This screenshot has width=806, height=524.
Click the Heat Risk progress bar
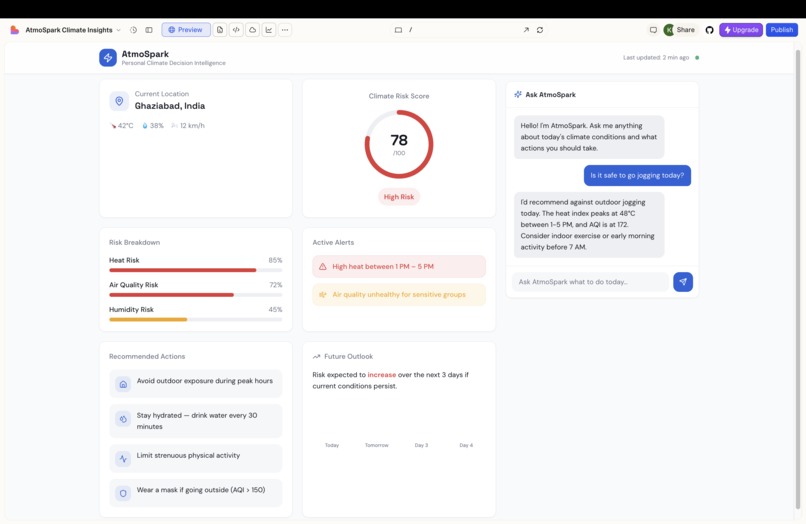(x=195, y=270)
